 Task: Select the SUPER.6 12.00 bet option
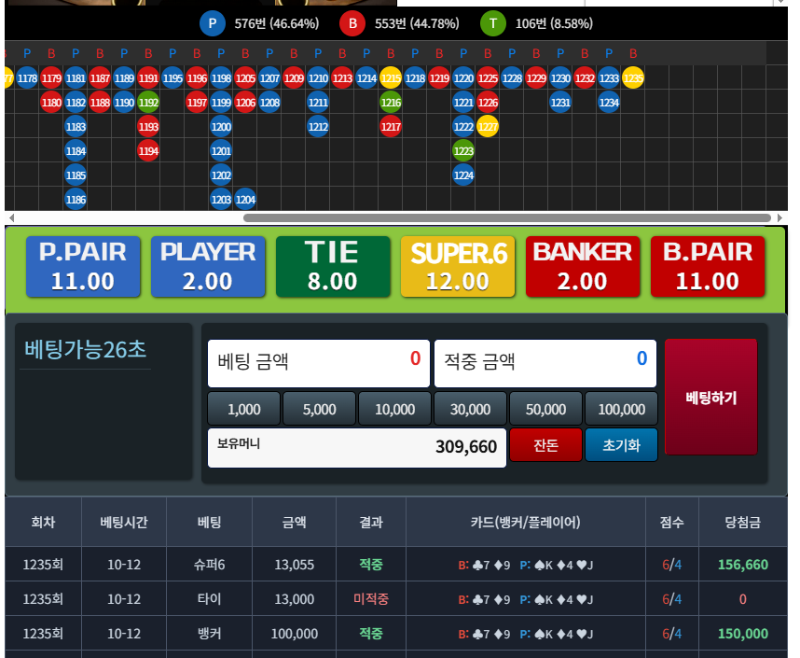[458, 267]
